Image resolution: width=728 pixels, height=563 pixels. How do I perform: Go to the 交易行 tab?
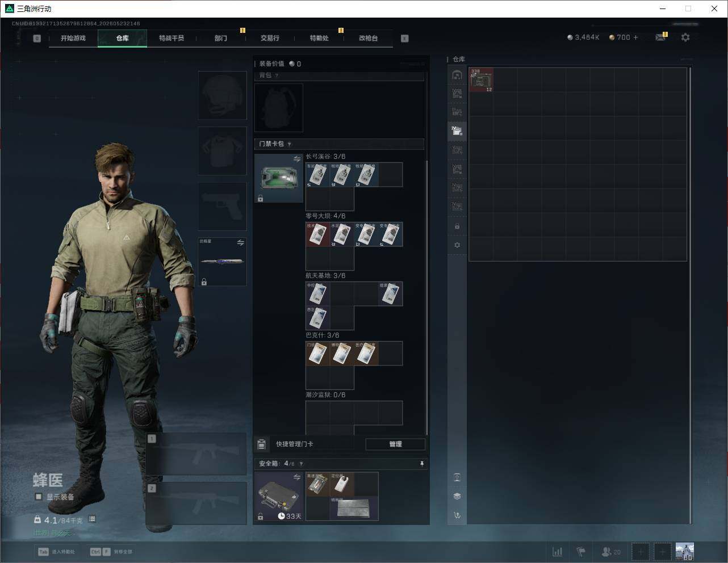pos(270,38)
